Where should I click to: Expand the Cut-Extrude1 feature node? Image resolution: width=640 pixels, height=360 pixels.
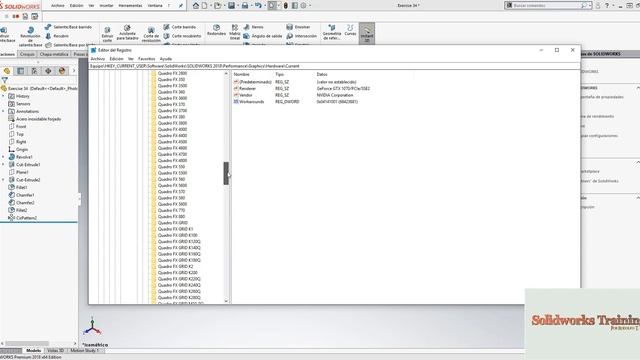point(3,165)
